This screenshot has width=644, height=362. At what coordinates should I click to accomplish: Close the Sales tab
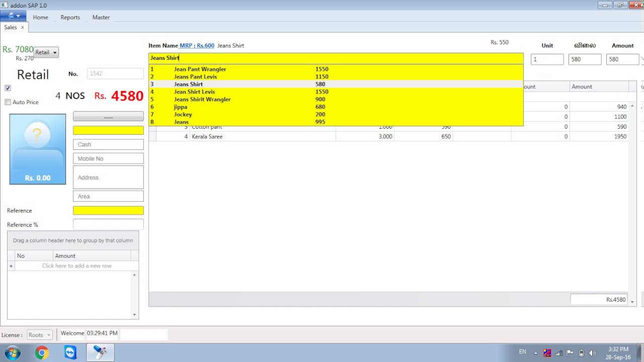point(22,27)
